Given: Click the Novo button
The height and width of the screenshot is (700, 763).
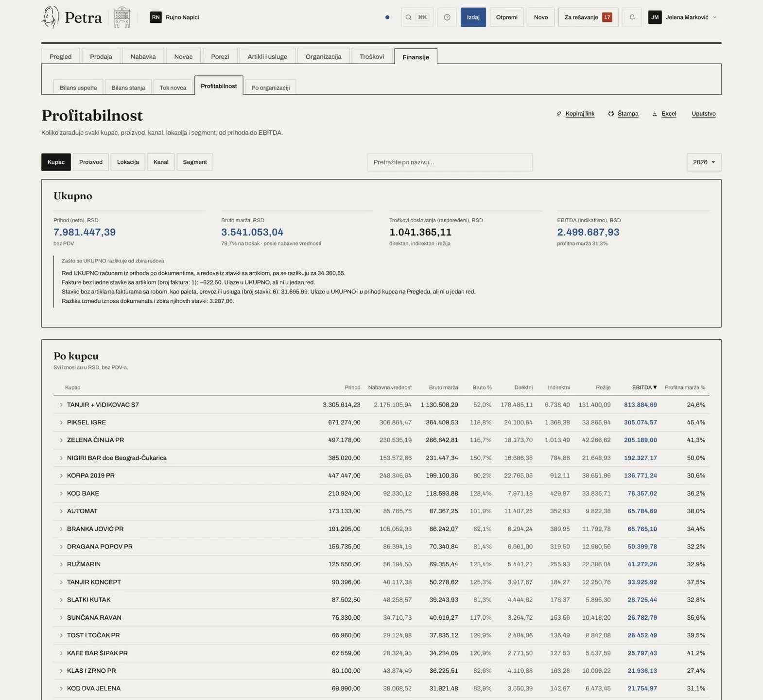Looking at the screenshot, I should pyautogui.click(x=541, y=17).
